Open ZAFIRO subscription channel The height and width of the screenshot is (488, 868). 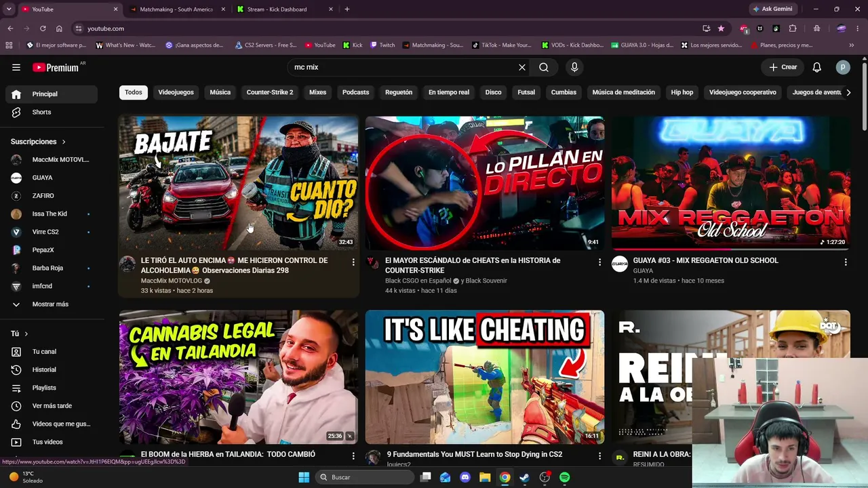click(x=52, y=196)
